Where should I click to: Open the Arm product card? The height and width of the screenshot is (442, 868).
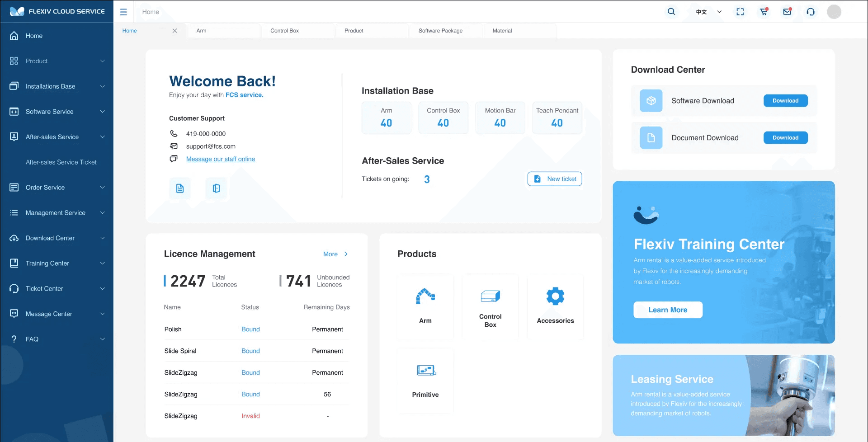(x=425, y=306)
